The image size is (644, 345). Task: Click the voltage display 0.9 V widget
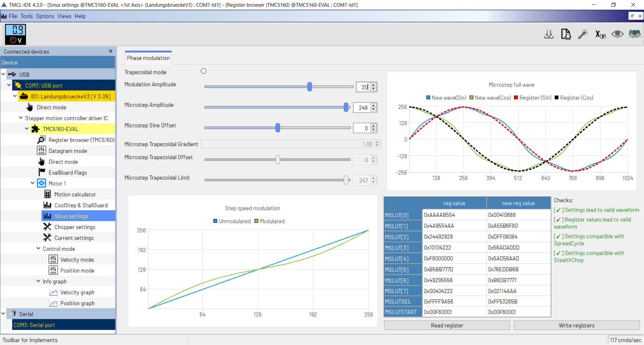point(15,34)
